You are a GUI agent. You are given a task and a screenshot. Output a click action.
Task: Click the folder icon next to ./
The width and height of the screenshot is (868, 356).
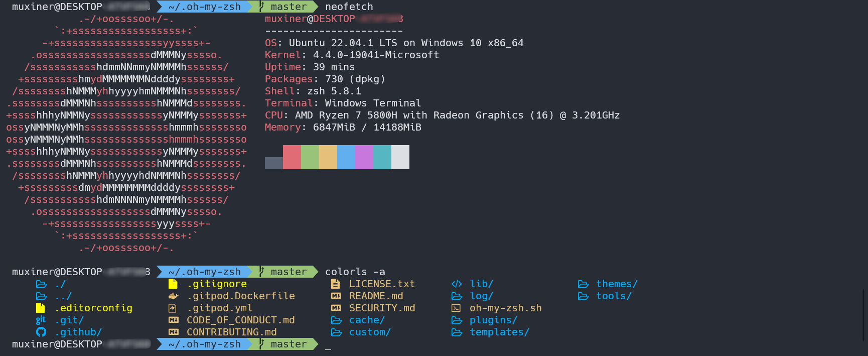click(41, 284)
